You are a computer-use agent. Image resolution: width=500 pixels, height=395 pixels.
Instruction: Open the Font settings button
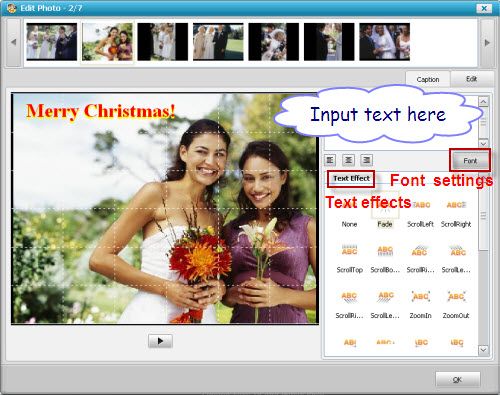click(470, 161)
